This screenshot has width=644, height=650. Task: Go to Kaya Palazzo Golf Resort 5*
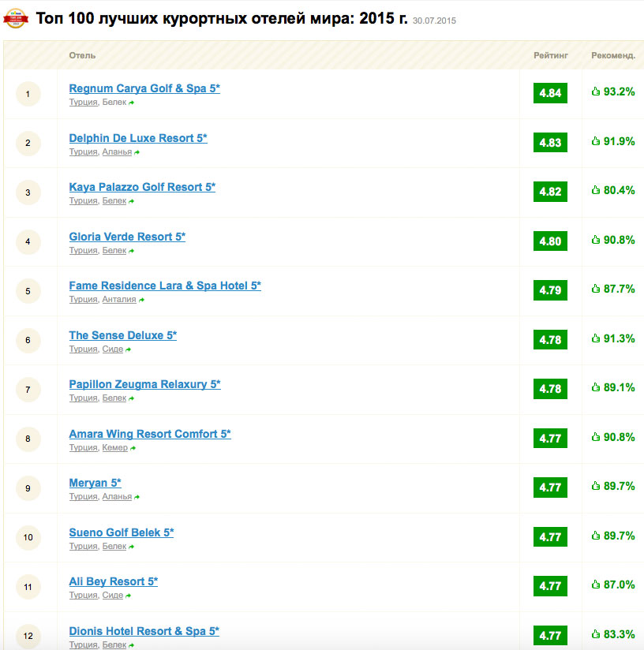point(142,187)
